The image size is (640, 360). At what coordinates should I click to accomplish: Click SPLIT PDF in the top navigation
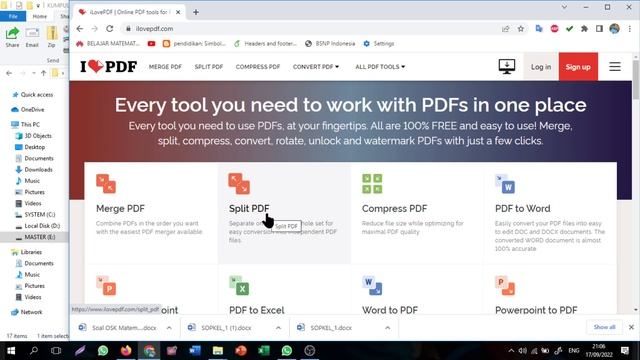209,67
